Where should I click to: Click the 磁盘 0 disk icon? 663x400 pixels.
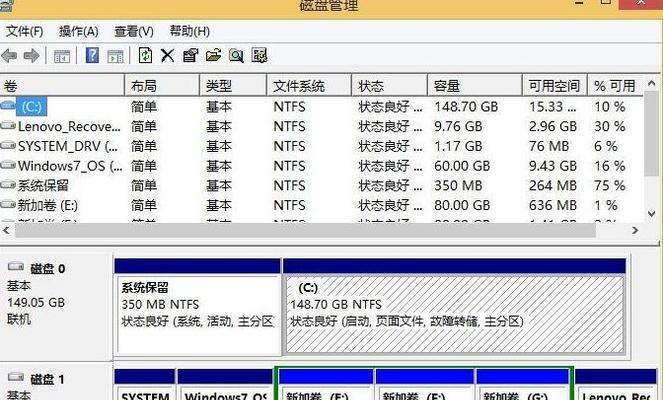pyautogui.click(x=16, y=266)
